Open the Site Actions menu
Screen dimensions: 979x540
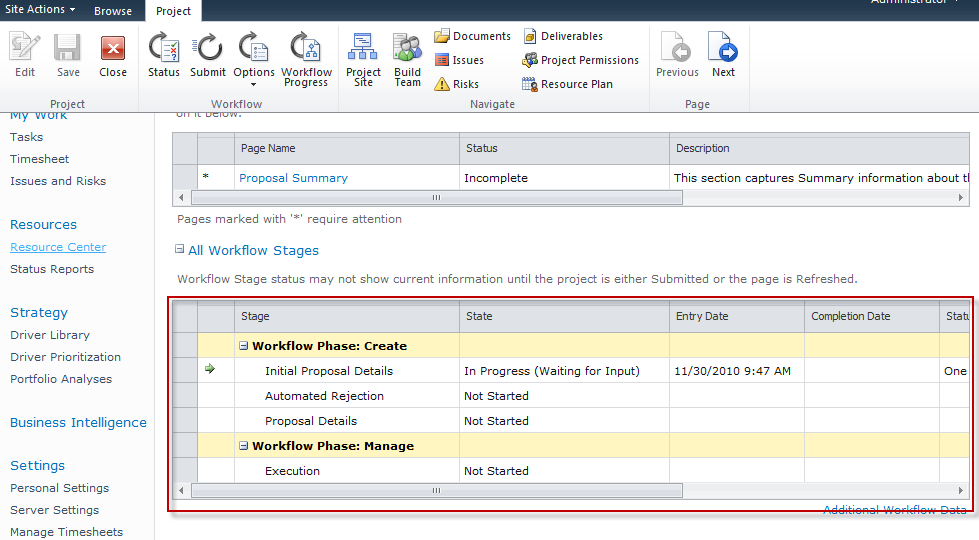pos(40,9)
